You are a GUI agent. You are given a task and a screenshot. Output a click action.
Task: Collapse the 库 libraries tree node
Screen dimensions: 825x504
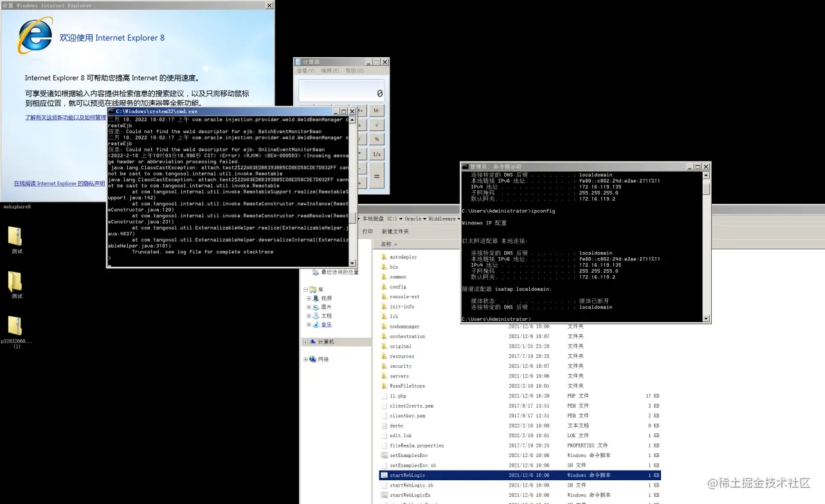tap(305, 290)
